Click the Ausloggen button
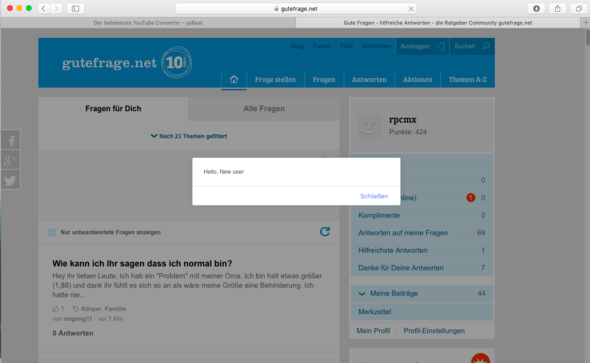The image size is (590, 363). 422,46
